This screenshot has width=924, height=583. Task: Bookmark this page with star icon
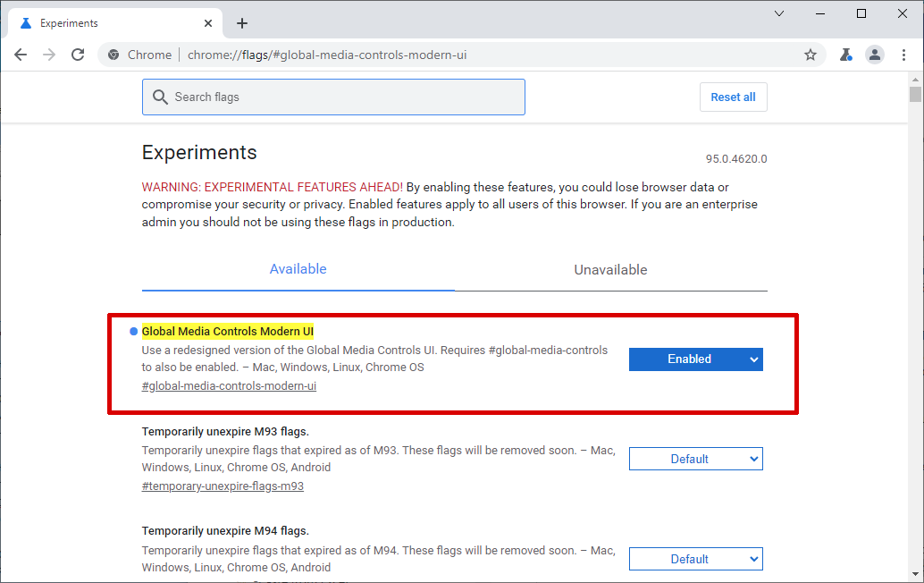tap(811, 55)
